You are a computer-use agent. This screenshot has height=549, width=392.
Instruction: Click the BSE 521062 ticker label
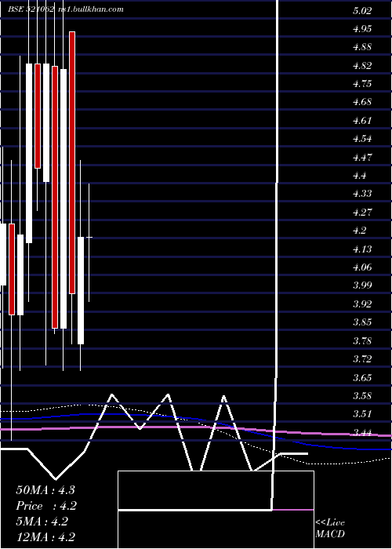(x=31, y=9)
